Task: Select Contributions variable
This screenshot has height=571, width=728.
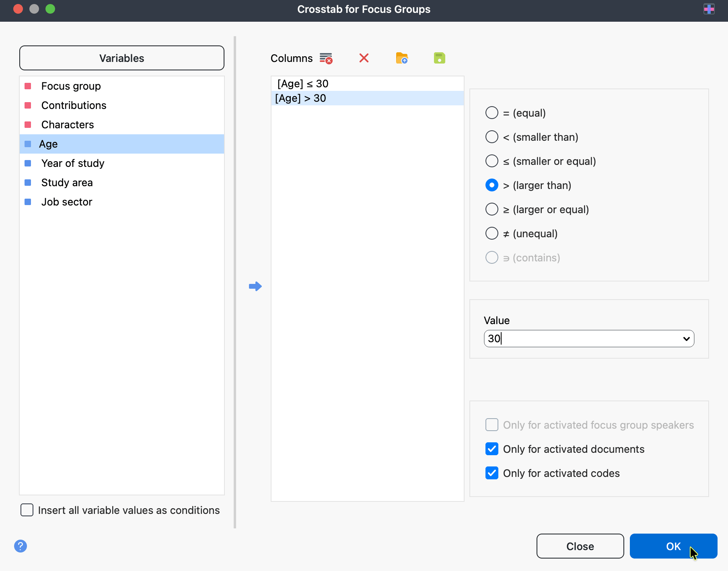Action: [x=122, y=105]
